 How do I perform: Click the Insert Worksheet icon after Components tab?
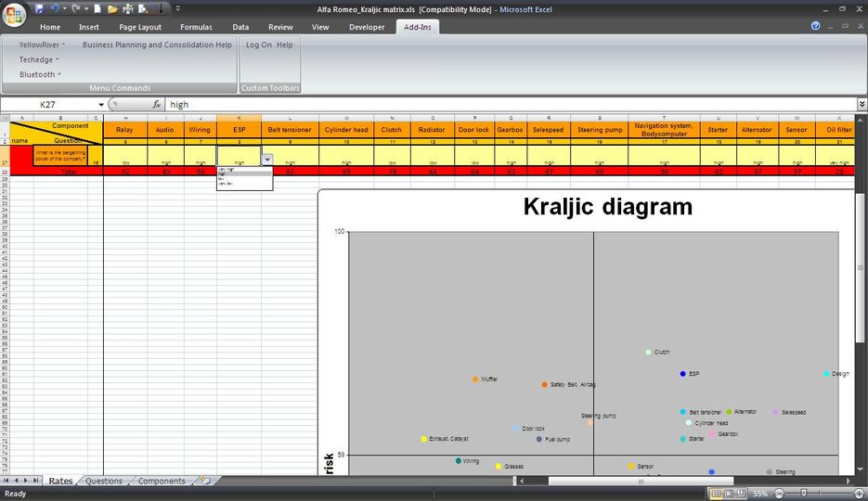coord(205,482)
